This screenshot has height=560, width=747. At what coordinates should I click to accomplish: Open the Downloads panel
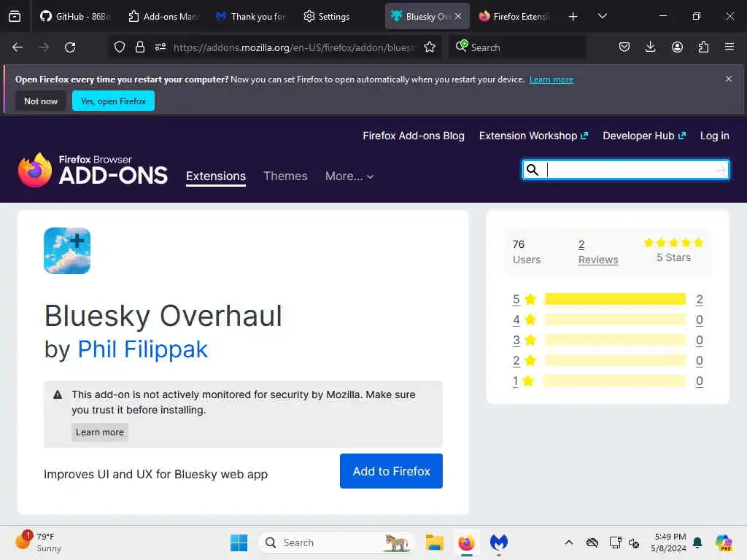point(650,47)
